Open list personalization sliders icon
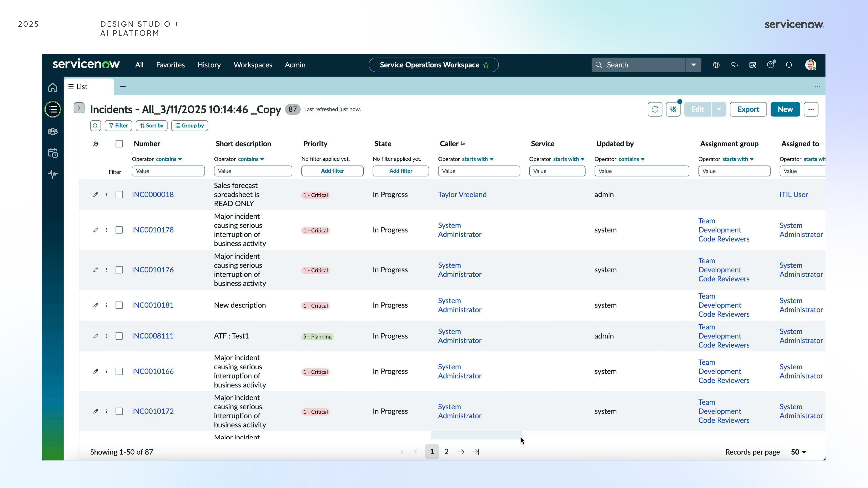 (x=673, y=110)
